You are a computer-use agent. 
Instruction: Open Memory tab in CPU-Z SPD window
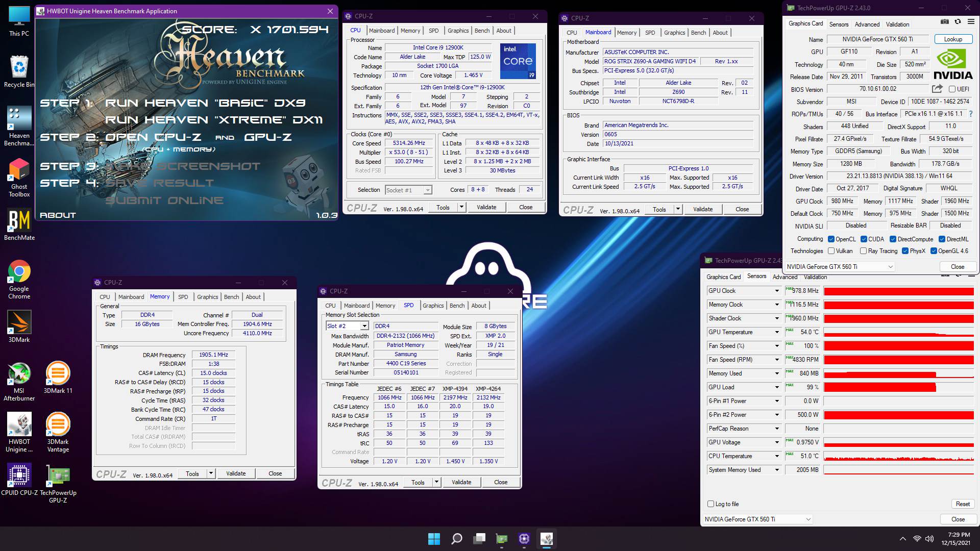[x=385, y=306]
